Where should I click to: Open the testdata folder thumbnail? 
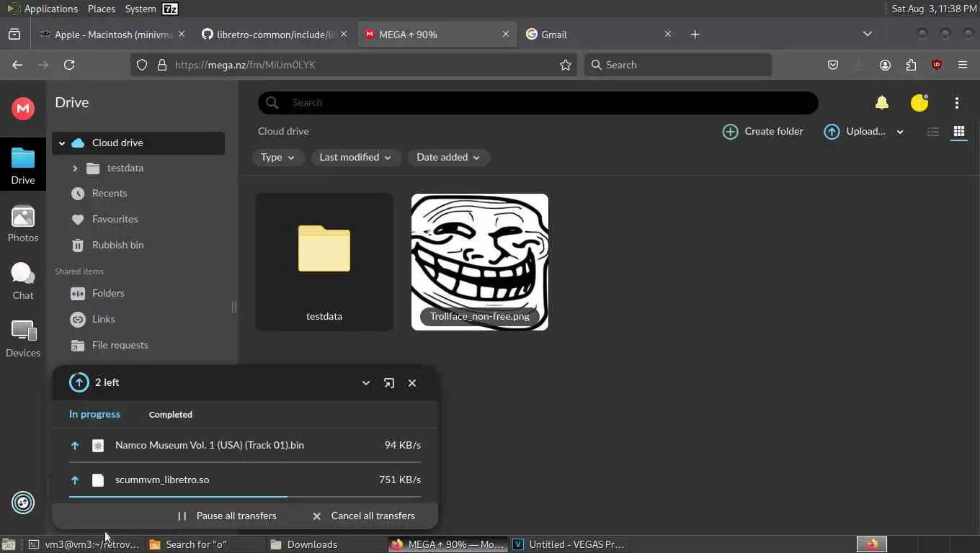[x=324, y=262]
